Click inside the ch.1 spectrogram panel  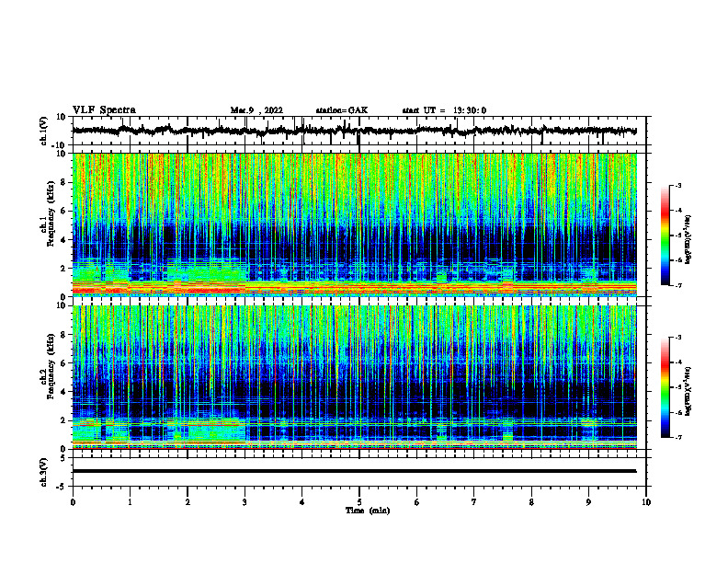coord(354,224)
